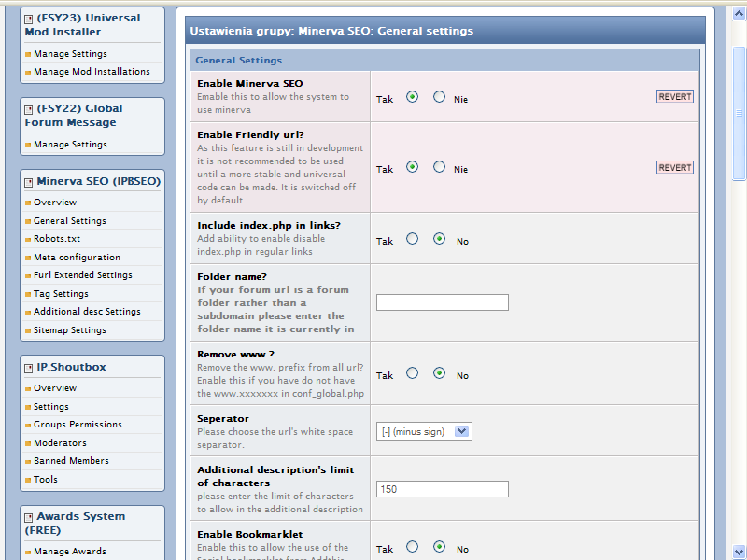Click bullet icon beside Robots.txt

(x=28, y=240)
